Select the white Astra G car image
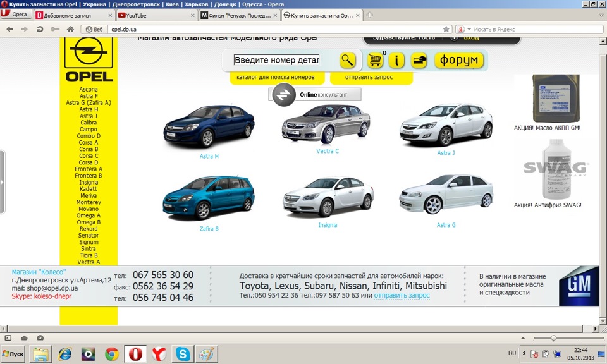Screen dimensions: 607x364 446,195
